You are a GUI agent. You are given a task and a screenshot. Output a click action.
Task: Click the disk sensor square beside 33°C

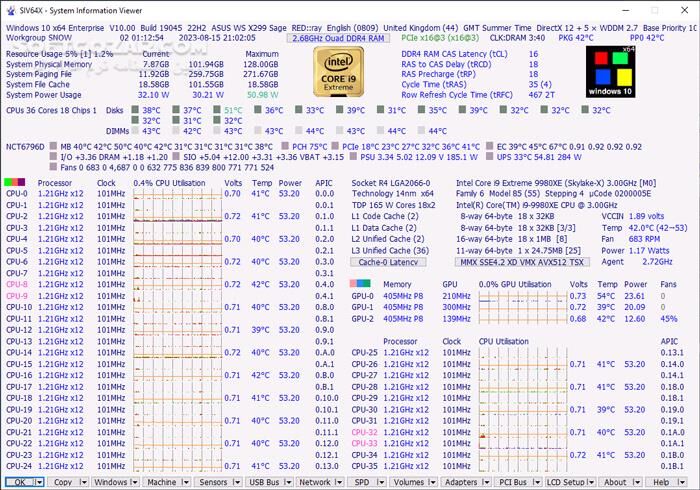point(299,109)
